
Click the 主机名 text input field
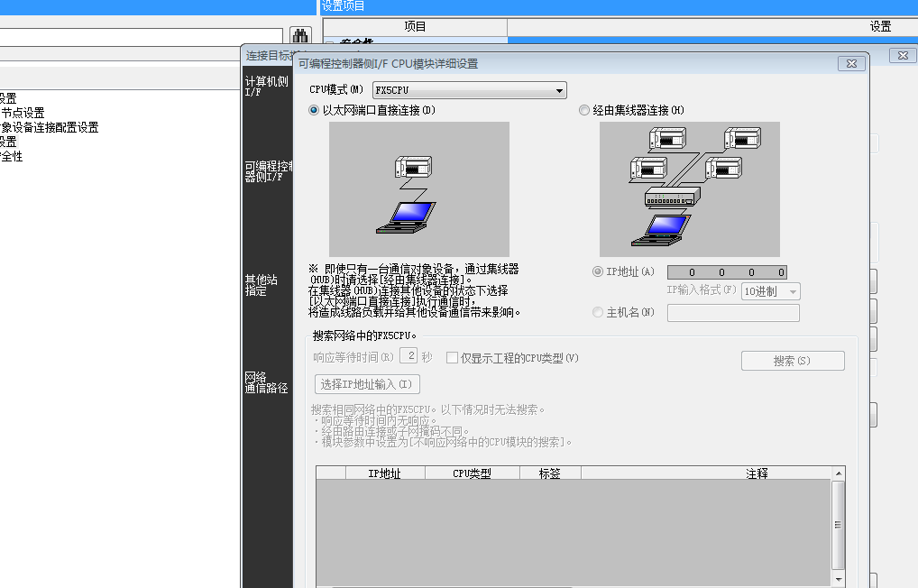(732, 313)
